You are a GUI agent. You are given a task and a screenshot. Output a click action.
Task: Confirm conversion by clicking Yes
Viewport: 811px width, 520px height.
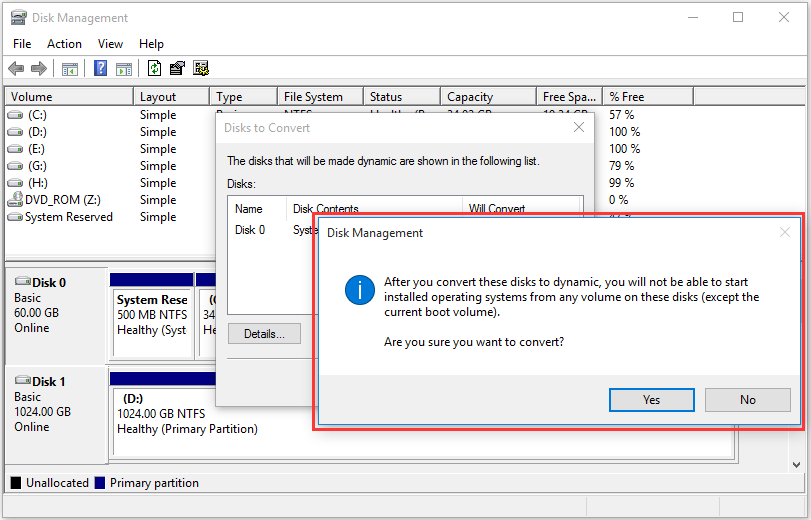[651, 400]
